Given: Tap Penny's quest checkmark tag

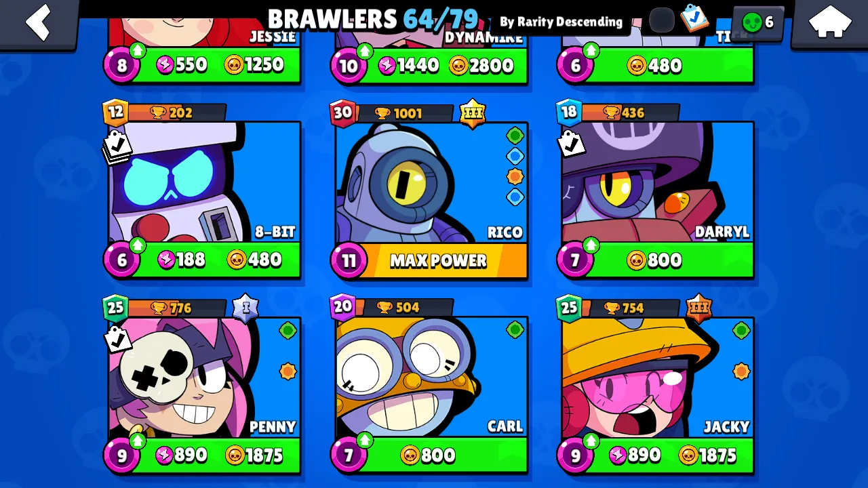Looking at the screenshot, I should [117, 339].
